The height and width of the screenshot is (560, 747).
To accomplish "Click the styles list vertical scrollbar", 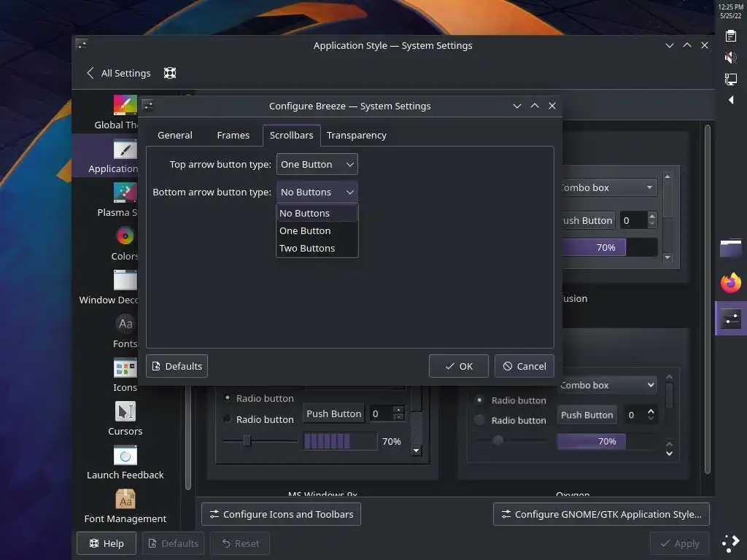I will [708, 299].
